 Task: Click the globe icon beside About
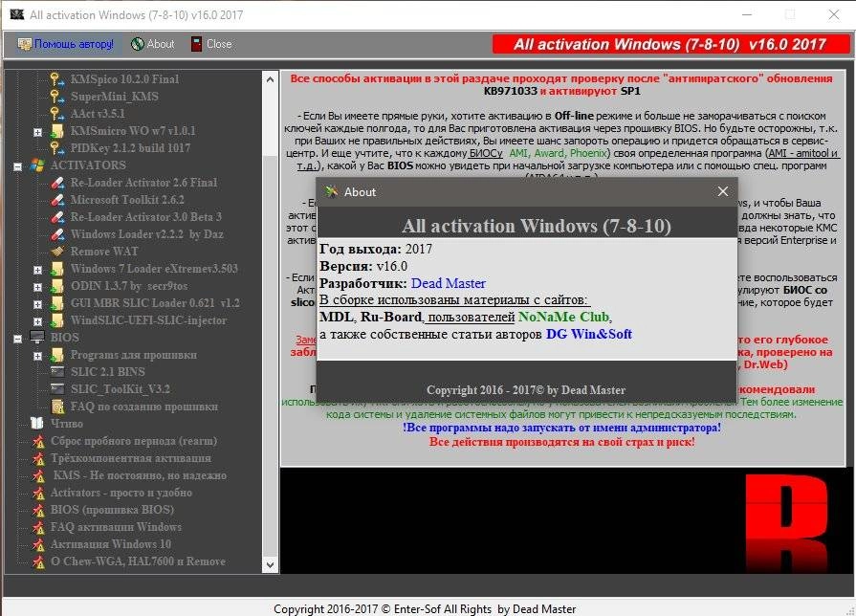[138, 44]
